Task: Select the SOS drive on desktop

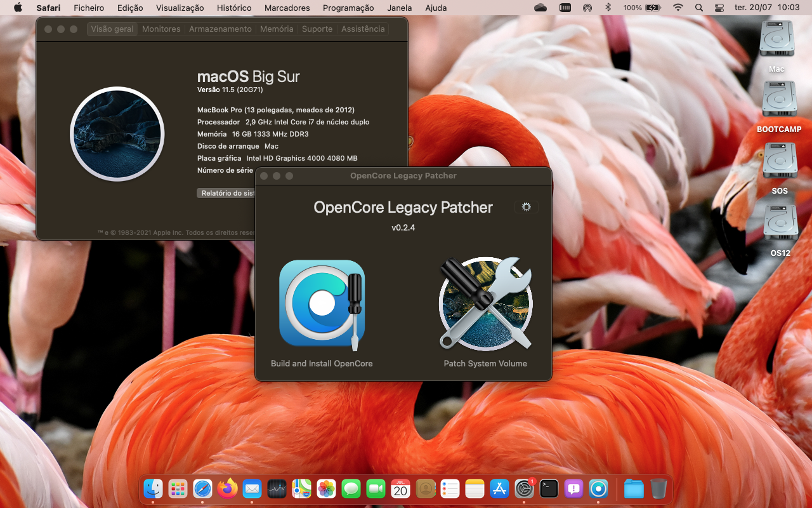Action: [780, 168]
